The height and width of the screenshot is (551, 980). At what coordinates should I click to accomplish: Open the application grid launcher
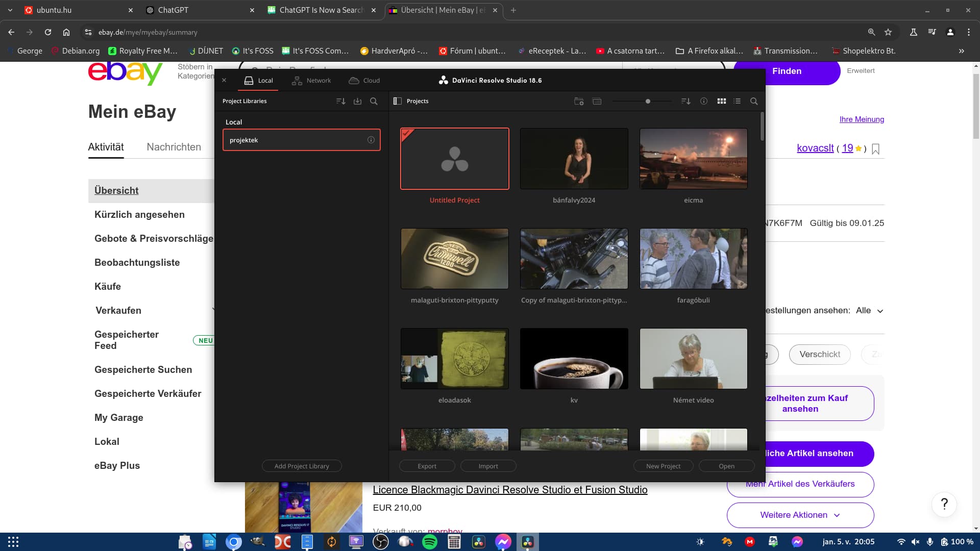click(x=13, y=542)
